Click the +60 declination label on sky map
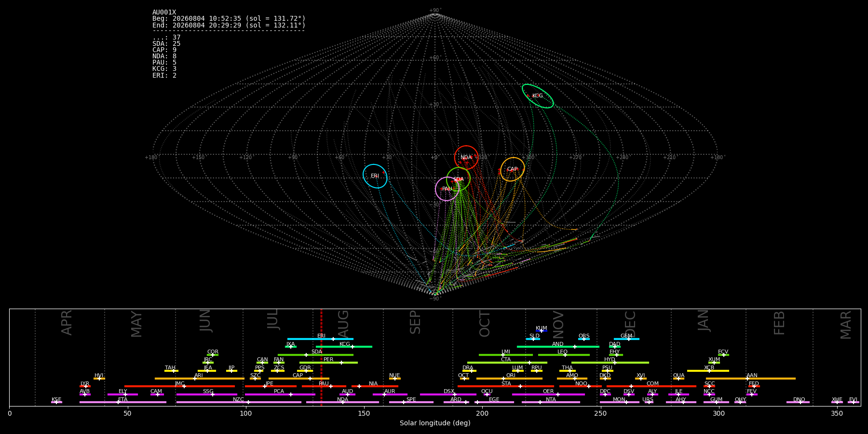The width and height of the screenshot is (868, 434). click(434, 58)
